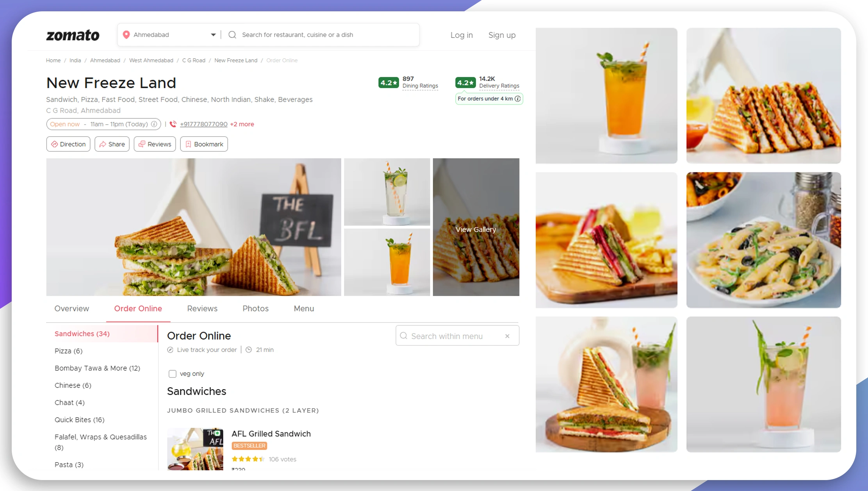Check the search within menu clear button
Image resolution: width=868 pixels, height=491 pixels.
click(x=508, y=336)
